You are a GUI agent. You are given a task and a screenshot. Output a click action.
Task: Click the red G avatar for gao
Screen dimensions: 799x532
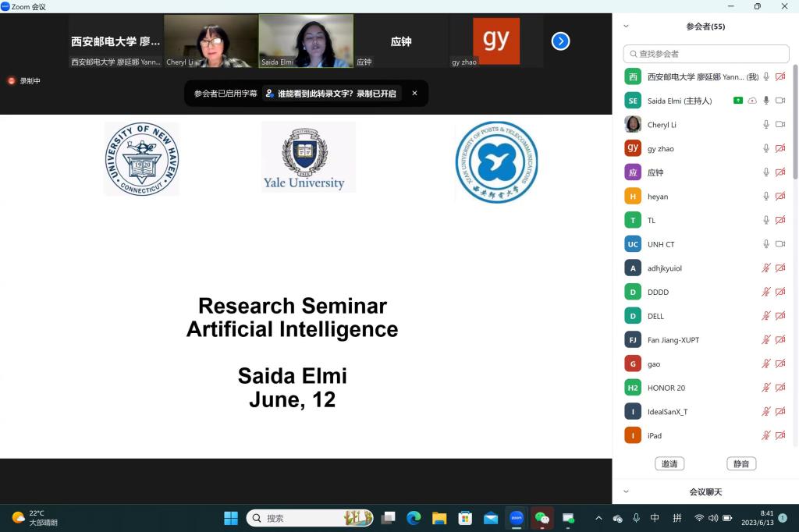(x=633, y=364)
